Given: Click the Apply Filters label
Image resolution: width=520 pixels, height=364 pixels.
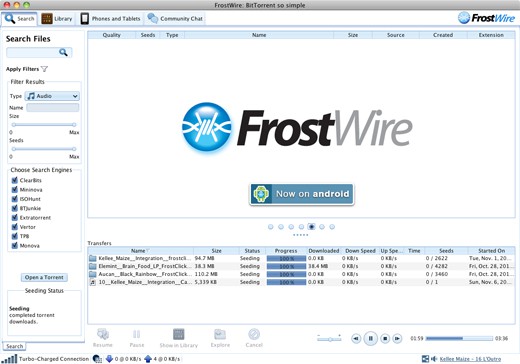Looking at the screenshot, I should (x=22, y=69).
